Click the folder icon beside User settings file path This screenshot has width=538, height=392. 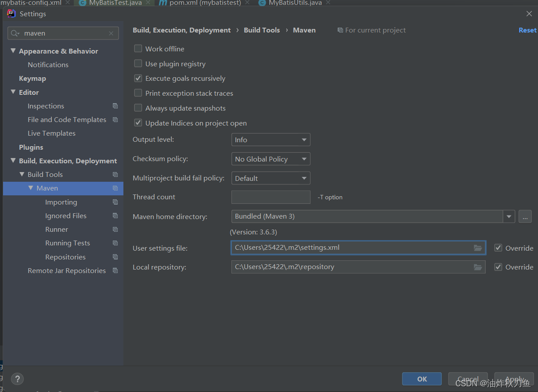tap(478, 248)
